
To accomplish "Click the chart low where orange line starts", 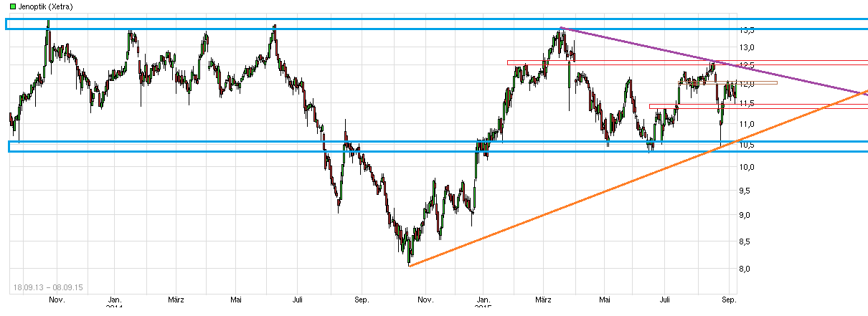I will tap(409, 264).
